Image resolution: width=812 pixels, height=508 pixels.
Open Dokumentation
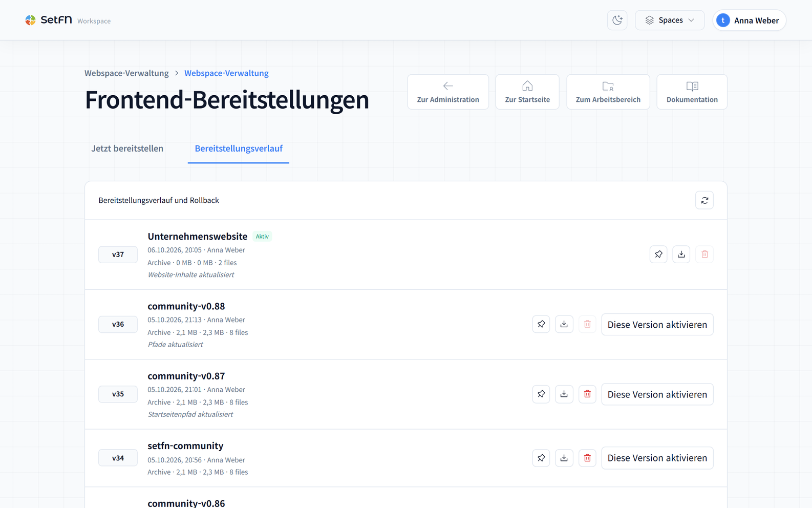pyautogui.click(x=692, y=92)
